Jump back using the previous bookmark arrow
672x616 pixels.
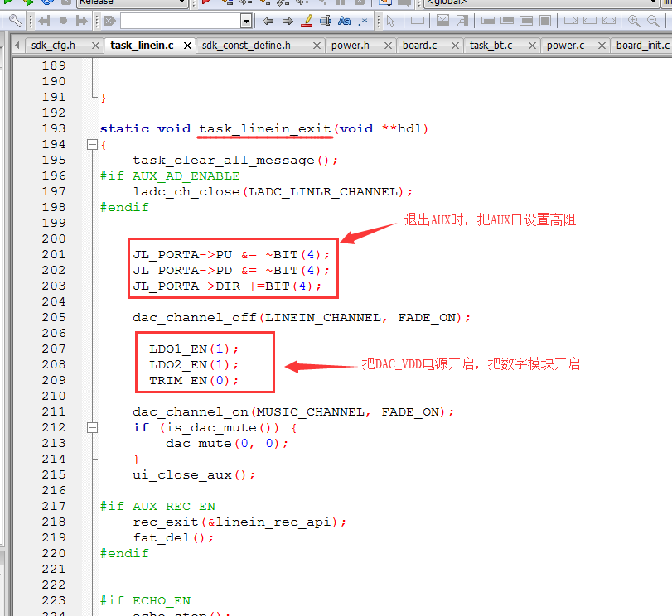point(44,21)
